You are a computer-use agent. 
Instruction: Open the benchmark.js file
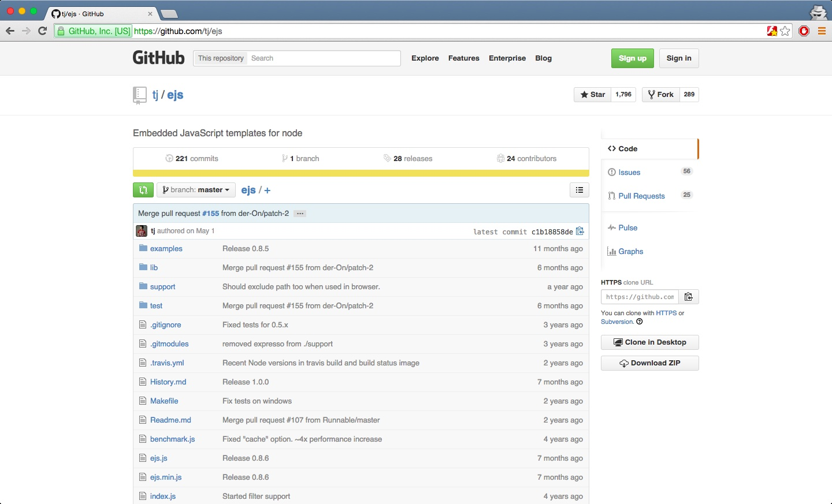172,439
